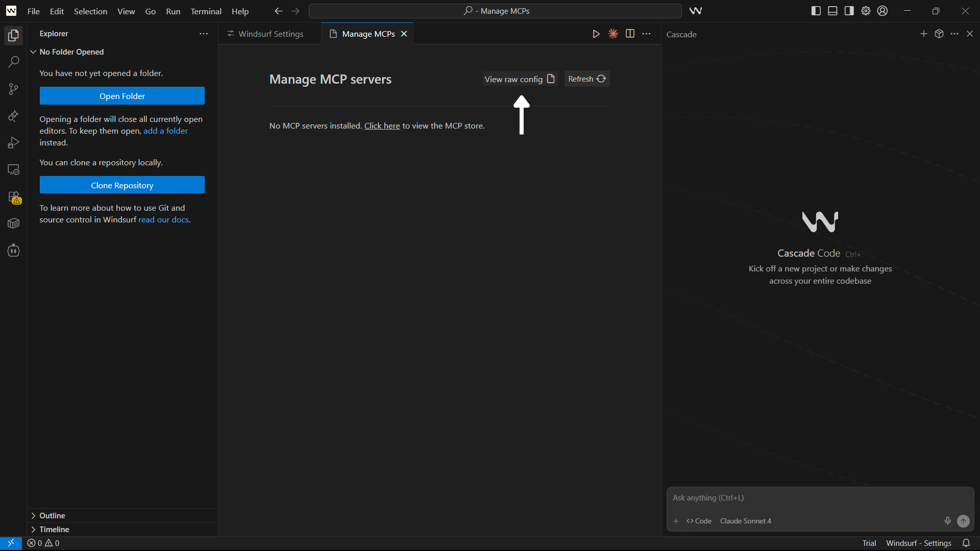This screenshot has height=551, width=980.
Task: Open the container box icon in sidebar
Action: (x=13, y=223)
